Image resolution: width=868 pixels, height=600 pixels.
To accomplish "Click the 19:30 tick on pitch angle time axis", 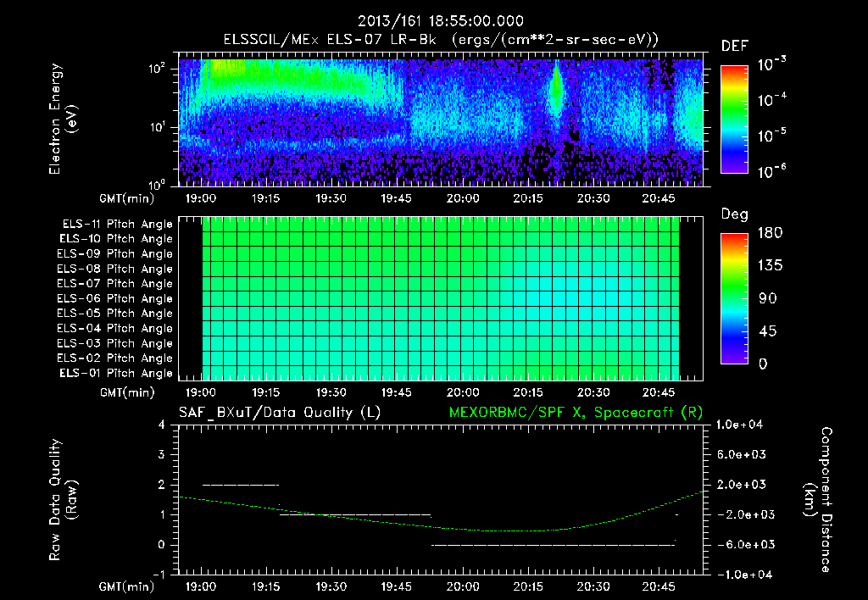I will coord(331,393).
